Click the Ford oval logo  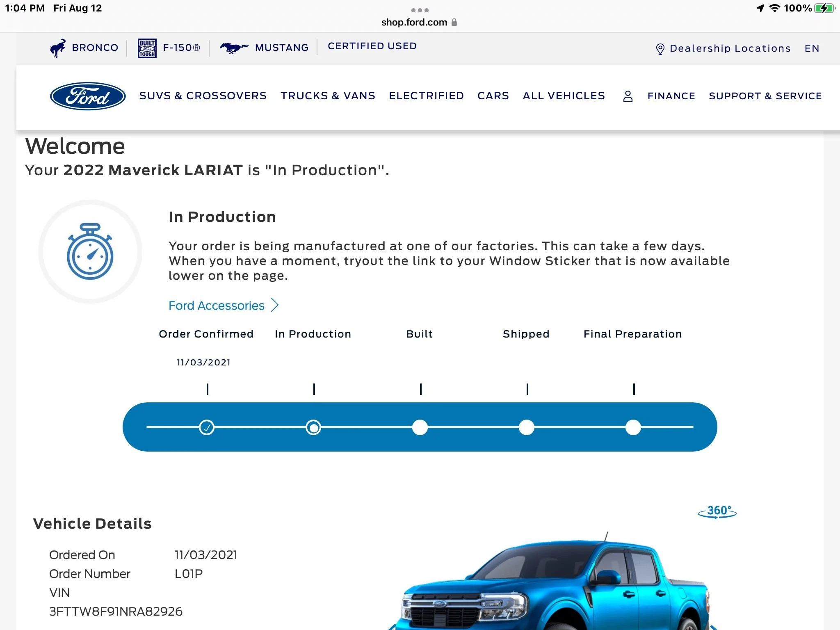pyautogui.click(x=88, y=96)
